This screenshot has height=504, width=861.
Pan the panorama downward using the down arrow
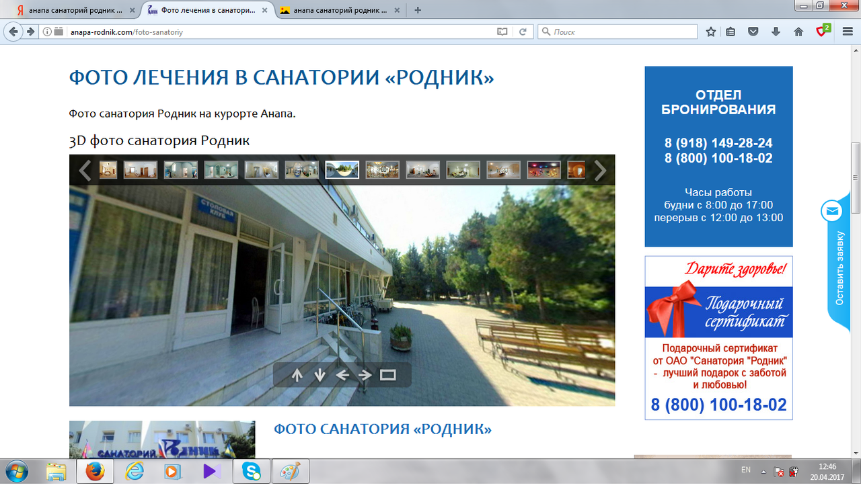[x=319, y=376]
